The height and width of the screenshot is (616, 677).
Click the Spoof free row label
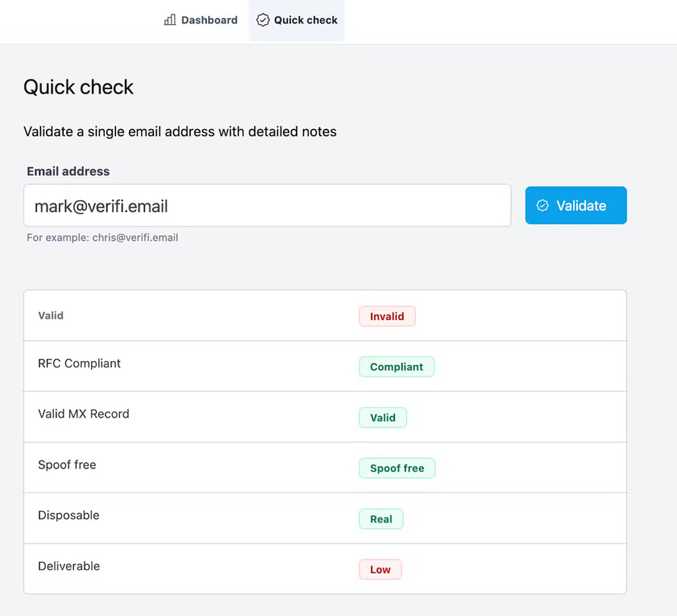(x=67, y=465)
